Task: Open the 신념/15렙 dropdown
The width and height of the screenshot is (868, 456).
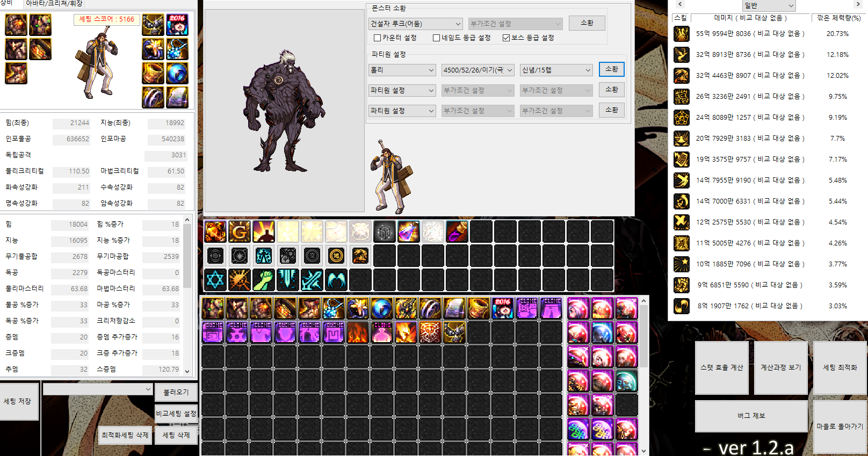Action: 556,70
